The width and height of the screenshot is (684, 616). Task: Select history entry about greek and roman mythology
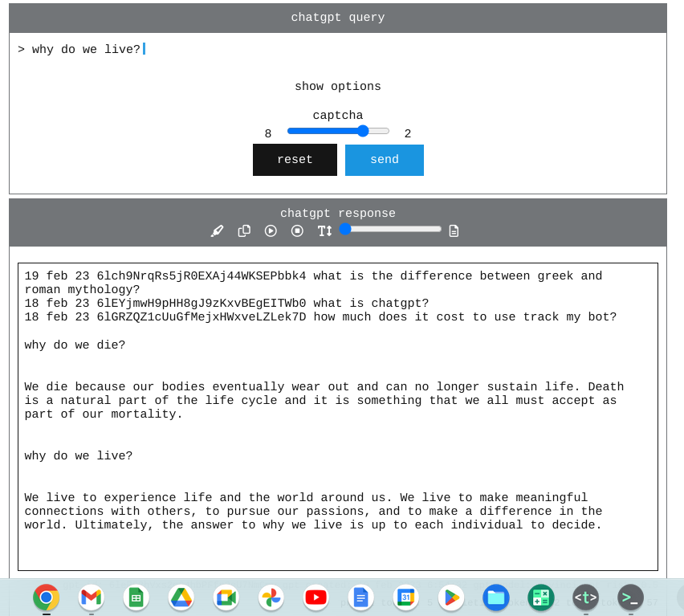313,283
